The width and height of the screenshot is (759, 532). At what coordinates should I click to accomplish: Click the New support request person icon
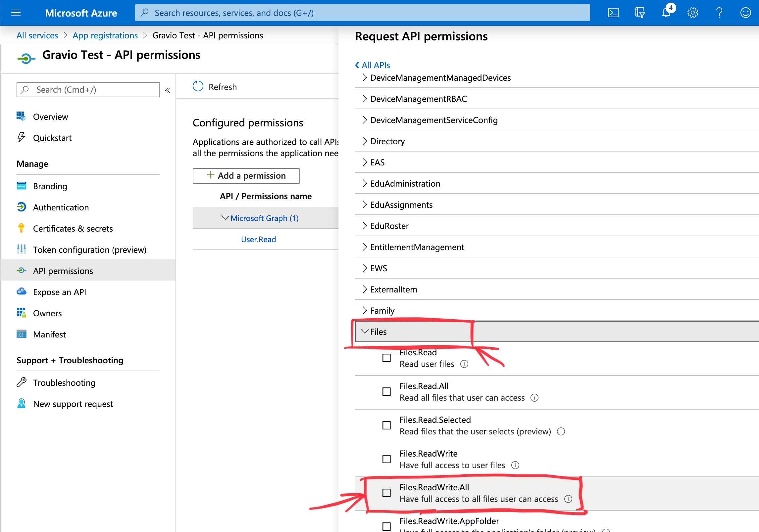(x=22, y=403)
